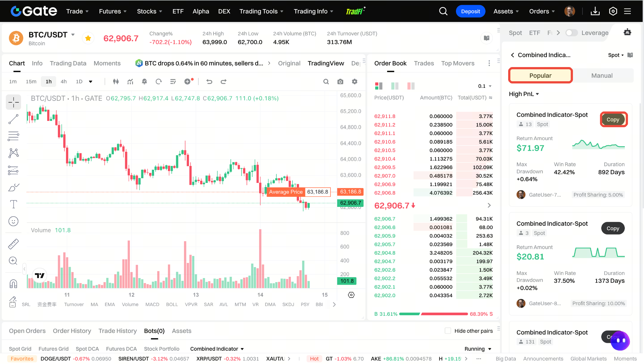Redo the chart action
Viewport: 644px width, 364px height.
(x=224, y=82)
